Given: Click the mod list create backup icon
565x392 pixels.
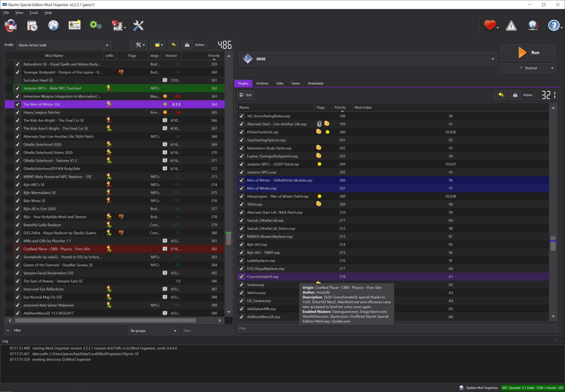Looking at the screenshot, I should [187, 45].
